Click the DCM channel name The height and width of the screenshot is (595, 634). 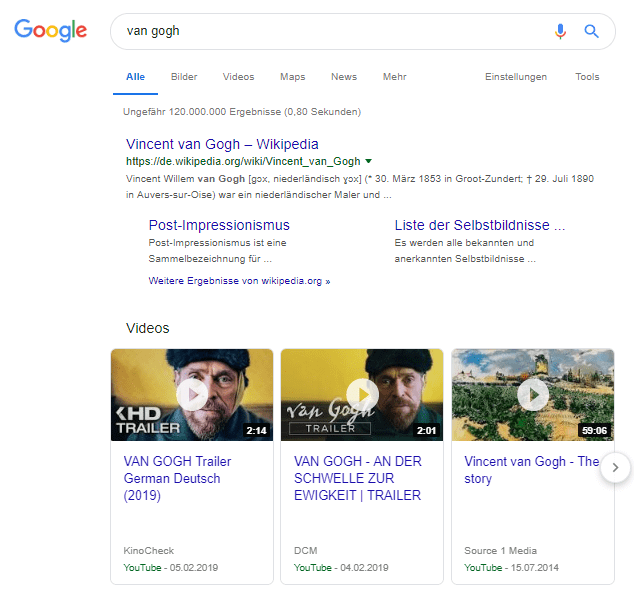(x=306, y=551)
